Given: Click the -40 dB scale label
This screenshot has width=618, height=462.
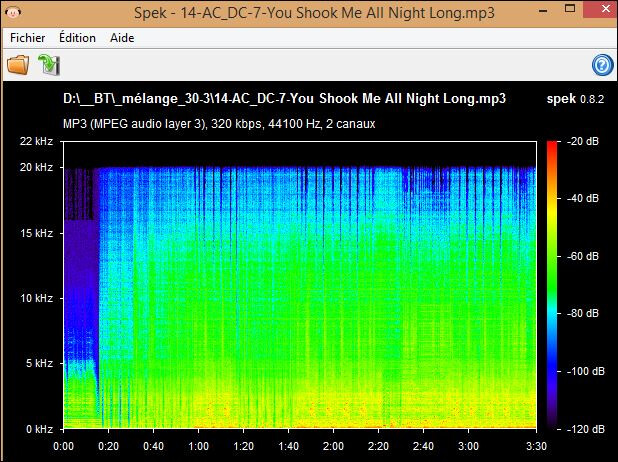Looking at the screenshot, I should pyautogui.click(x=583, y=198).
